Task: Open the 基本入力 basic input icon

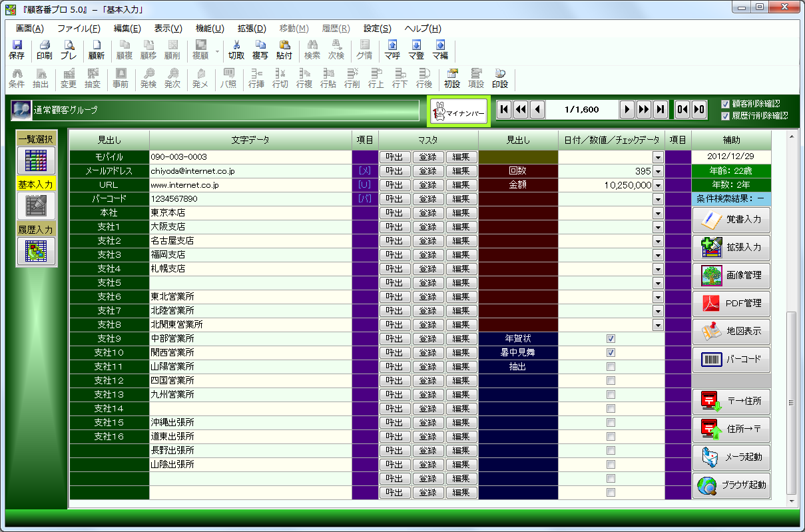Action: [36, 206]
